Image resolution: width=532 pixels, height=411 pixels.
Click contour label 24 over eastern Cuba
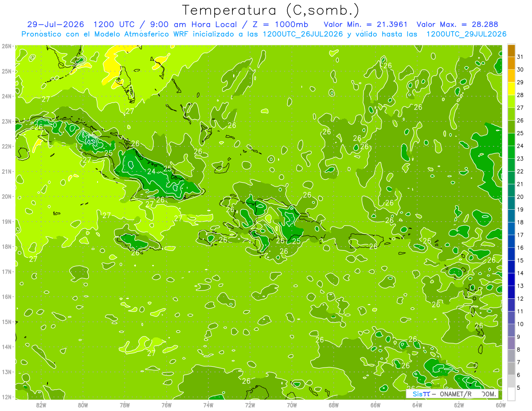151,171
